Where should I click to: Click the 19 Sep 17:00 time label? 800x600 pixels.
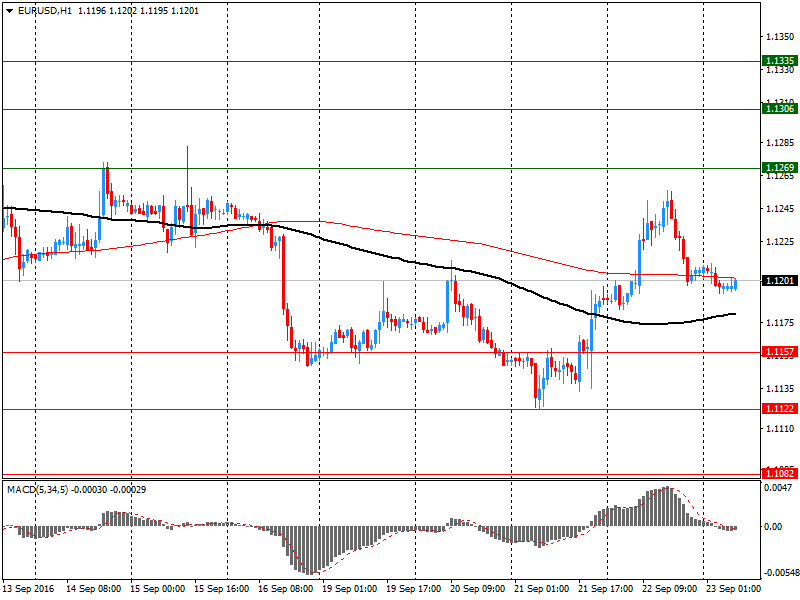pyautogui.click(x=413, y=589)
